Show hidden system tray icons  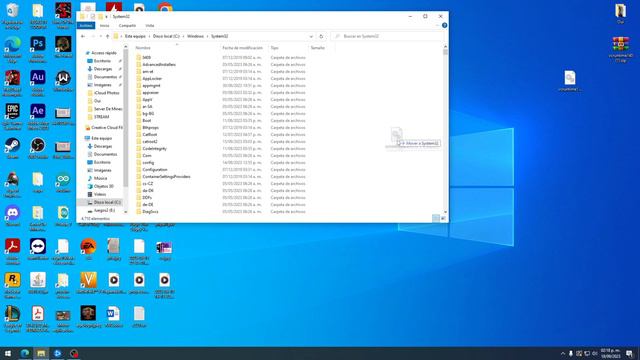(563, 353)
